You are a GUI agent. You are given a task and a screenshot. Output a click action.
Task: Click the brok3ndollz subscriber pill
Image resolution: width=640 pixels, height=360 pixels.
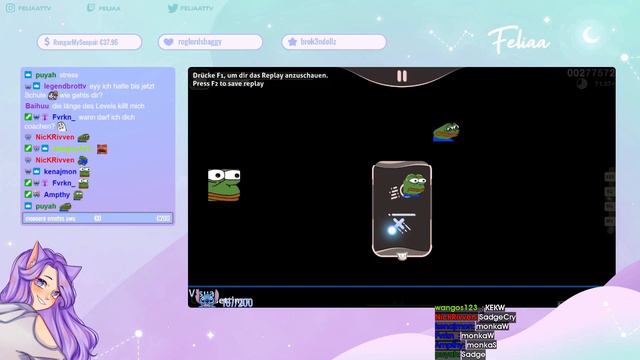click(x=334, y=42)
